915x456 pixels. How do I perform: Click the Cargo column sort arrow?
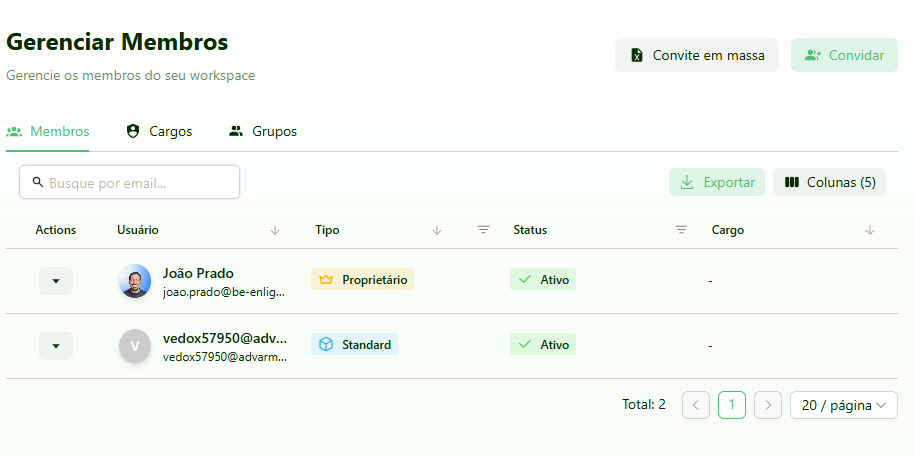coord(870,230)
